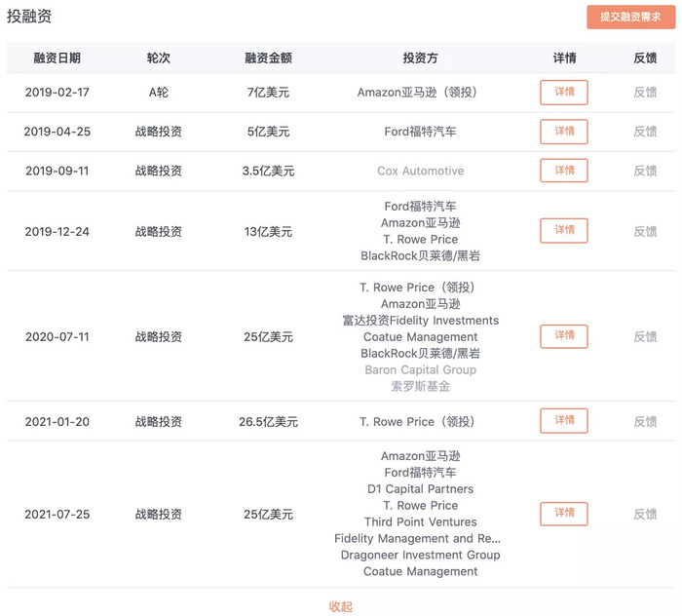Click the Cox Automotive investor name
This screenshot has width=682, height=616.
coord(420,171)
